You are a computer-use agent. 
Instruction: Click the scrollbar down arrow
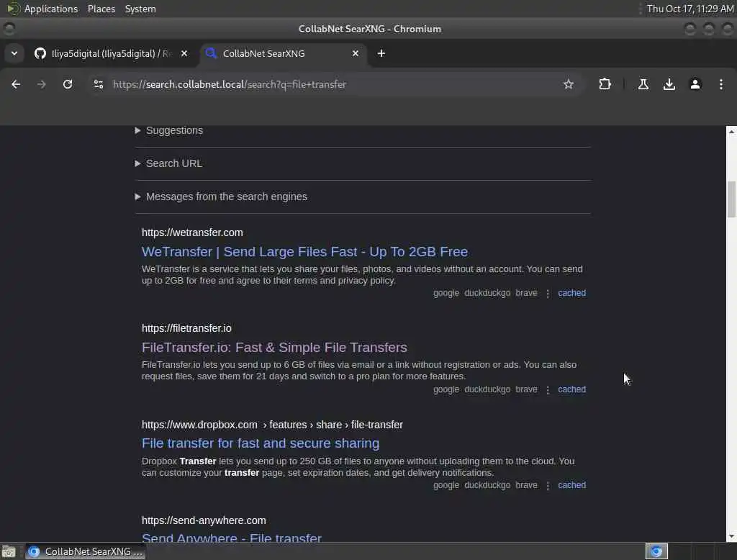tap(731, 536)
